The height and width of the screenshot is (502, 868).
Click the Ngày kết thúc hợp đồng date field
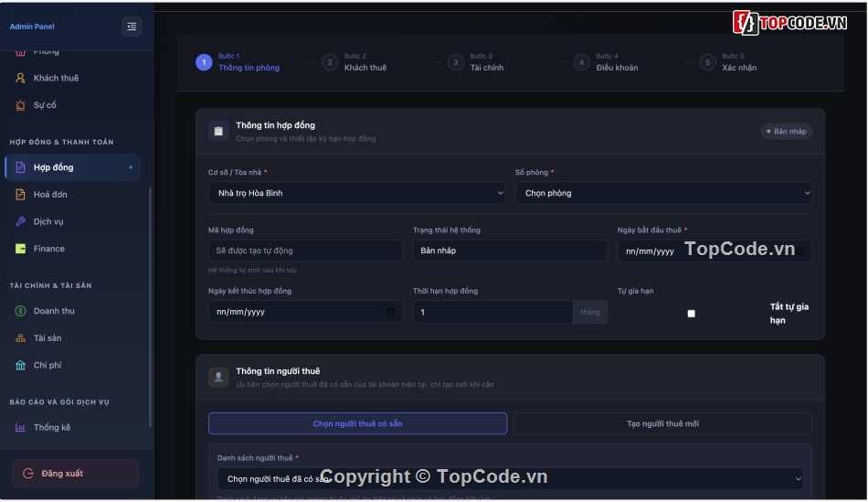coord(305,312)
